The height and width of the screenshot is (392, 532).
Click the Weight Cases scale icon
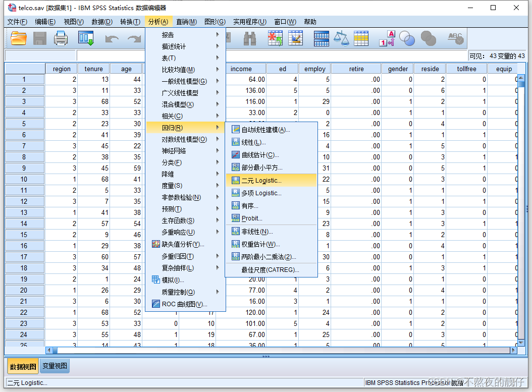[x=341, y=38]
